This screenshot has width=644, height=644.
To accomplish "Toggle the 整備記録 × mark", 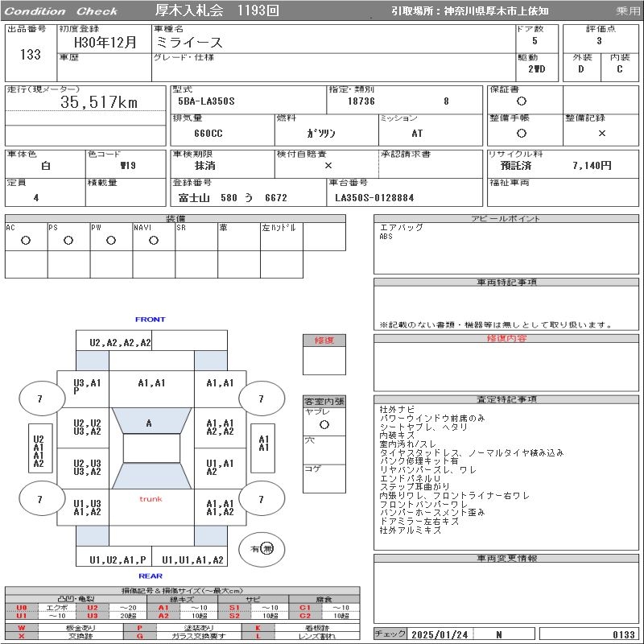I will (601, 134).
